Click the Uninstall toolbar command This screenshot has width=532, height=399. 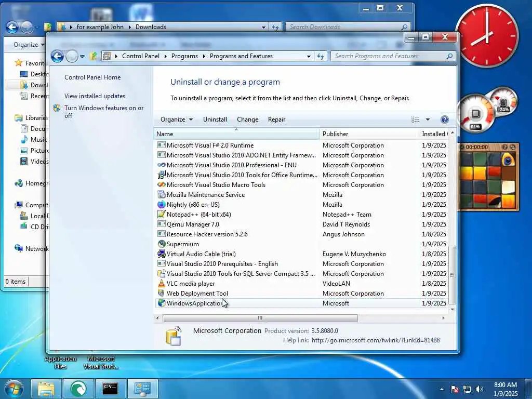click(x=215, y=119)
